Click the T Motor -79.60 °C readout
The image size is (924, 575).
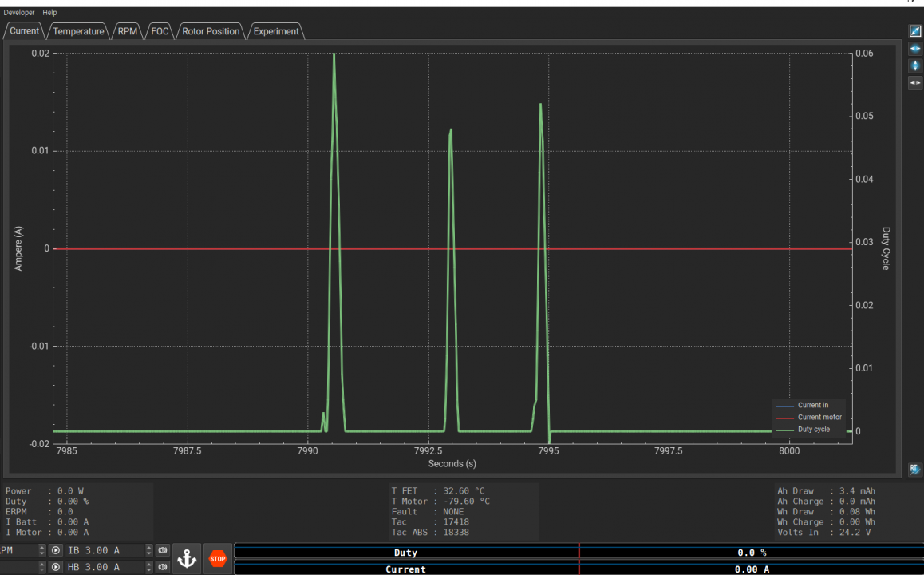click(x=440, y=502)
